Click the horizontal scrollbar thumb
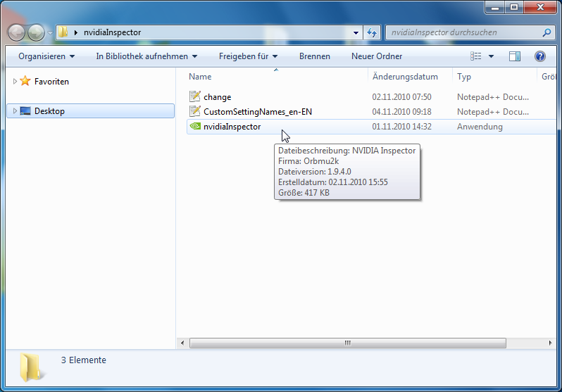This screenshot has width=562, height=392. 347,343
